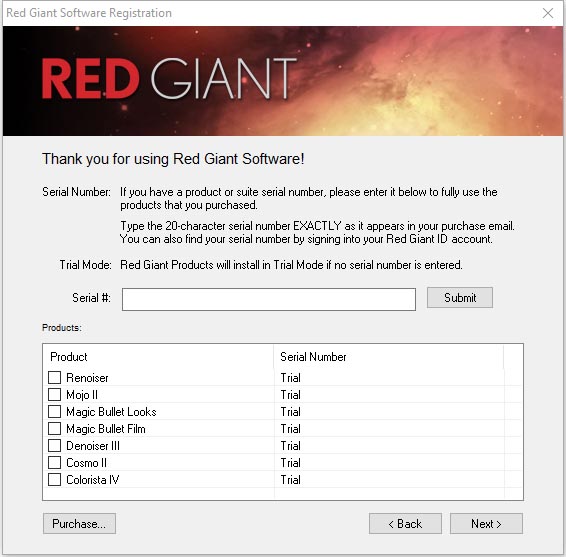Open the Purchase... page
Viewport: 566px width, 557px height.
[x=79, y=523]
